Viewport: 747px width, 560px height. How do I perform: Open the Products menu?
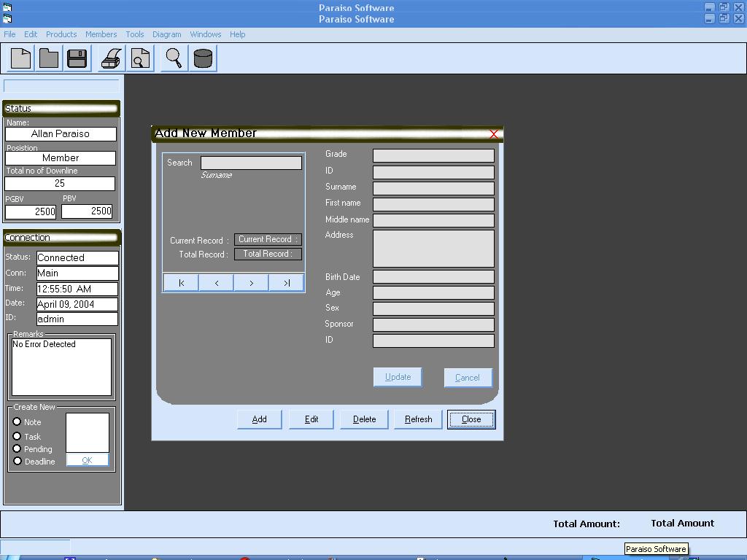click(61, 34)
